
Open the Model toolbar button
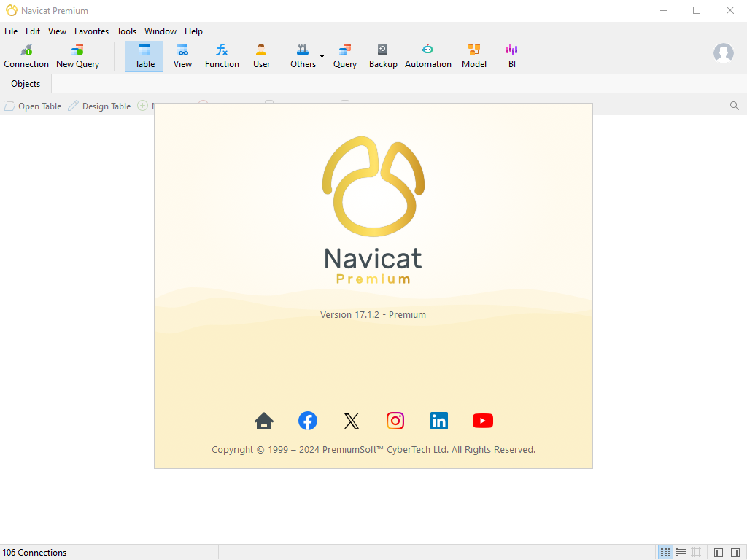tap(474, 56)
